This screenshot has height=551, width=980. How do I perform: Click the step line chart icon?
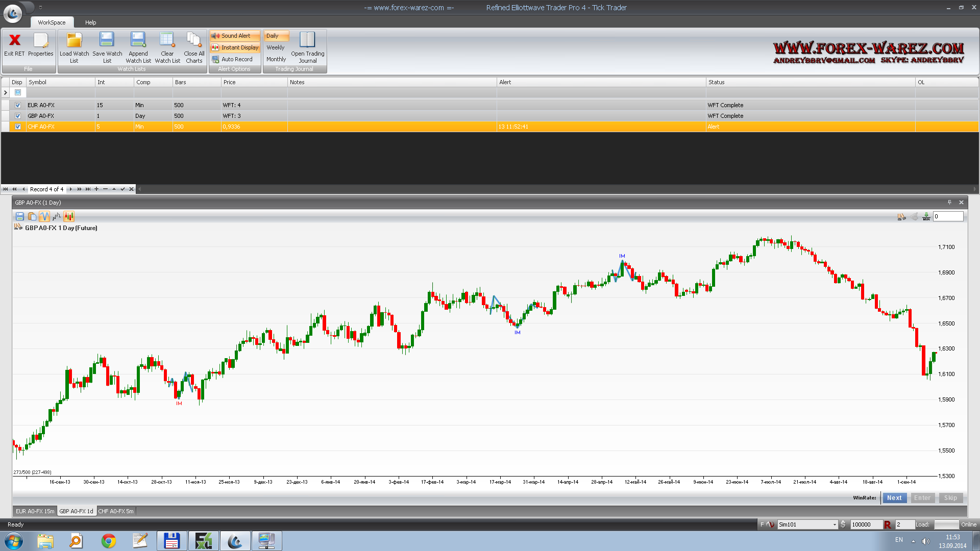pos(57,216)
